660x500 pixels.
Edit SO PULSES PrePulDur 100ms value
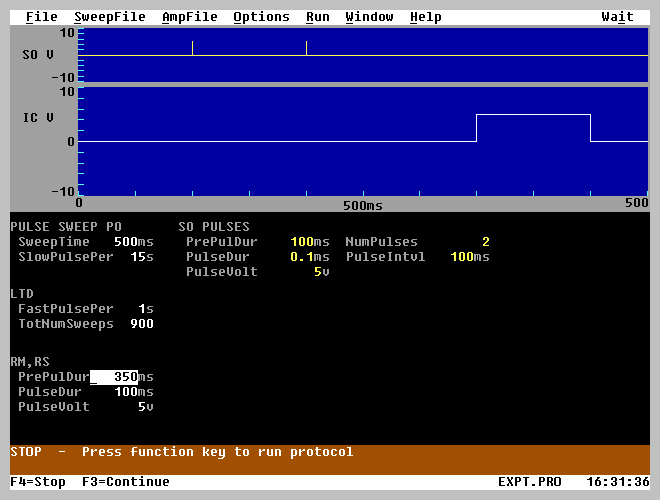(304, 242)
